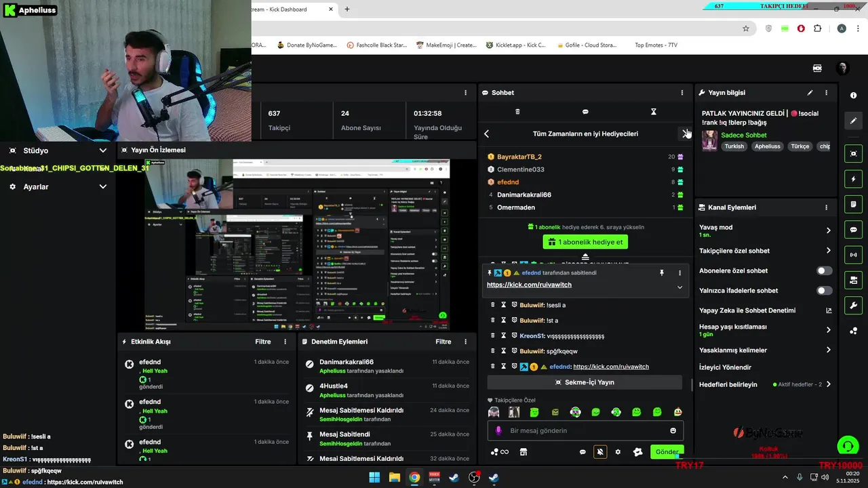Edit stream info with pencil icon

810,93
